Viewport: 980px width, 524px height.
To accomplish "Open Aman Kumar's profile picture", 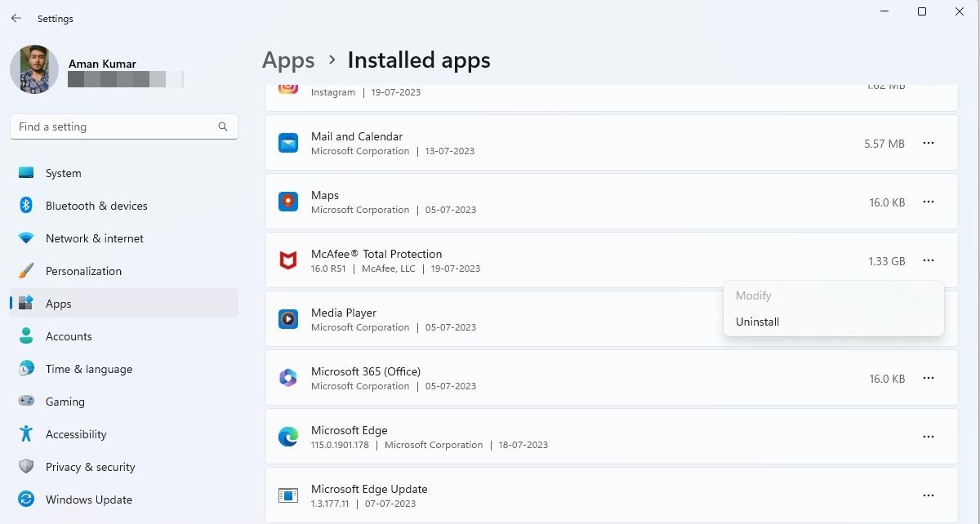I will pyautogui.click(x=34, y=69).
